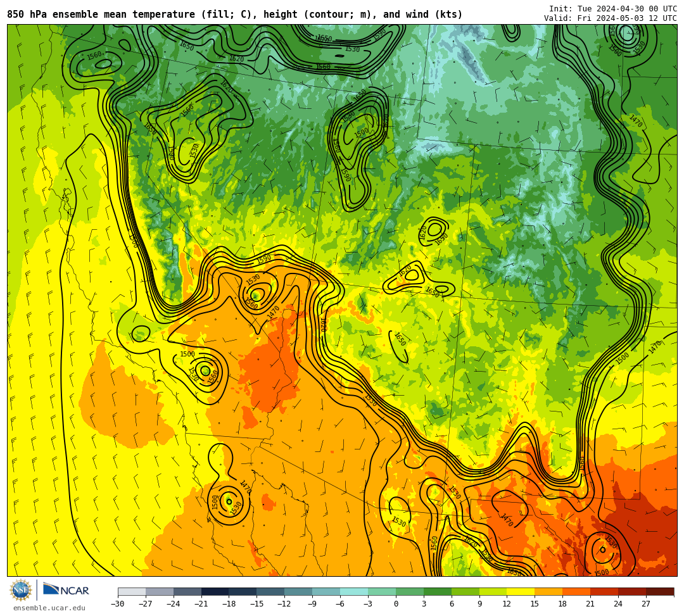The width and height of the screenshot is (684, 616).
Task: Click the positive 6 colorbar tick label
Action: (452, 604)
